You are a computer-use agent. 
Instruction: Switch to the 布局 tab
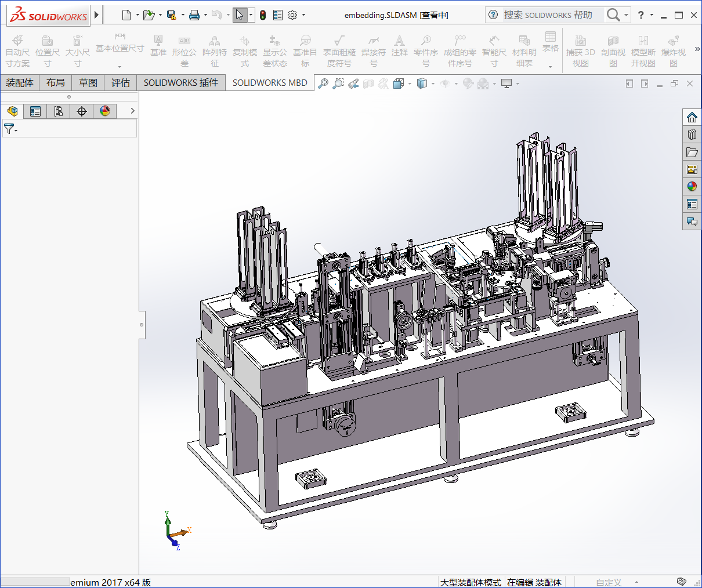tap(56, 83)
